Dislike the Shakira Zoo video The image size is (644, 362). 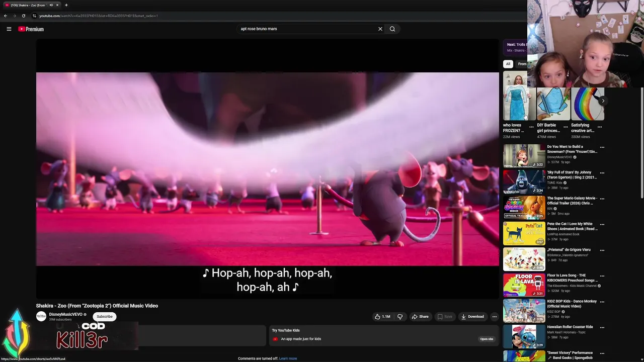click(400, 317)
